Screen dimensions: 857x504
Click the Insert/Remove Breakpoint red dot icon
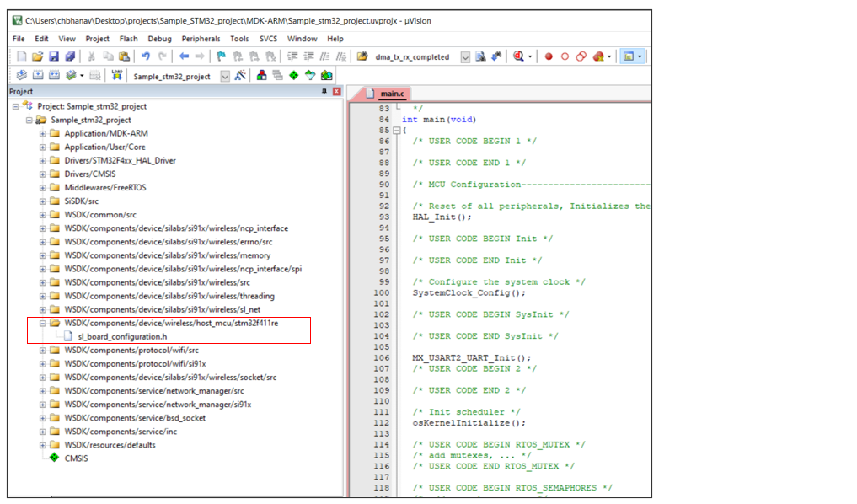point(549,56)
